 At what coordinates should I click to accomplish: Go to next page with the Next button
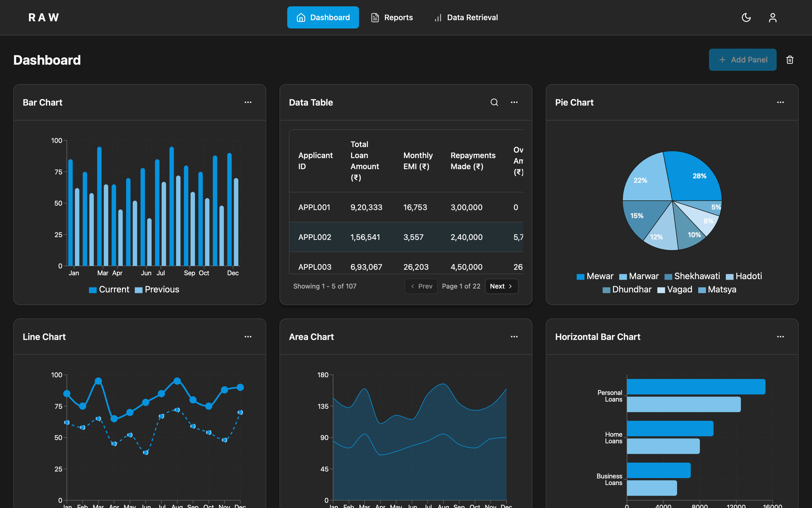pos(501,286)
